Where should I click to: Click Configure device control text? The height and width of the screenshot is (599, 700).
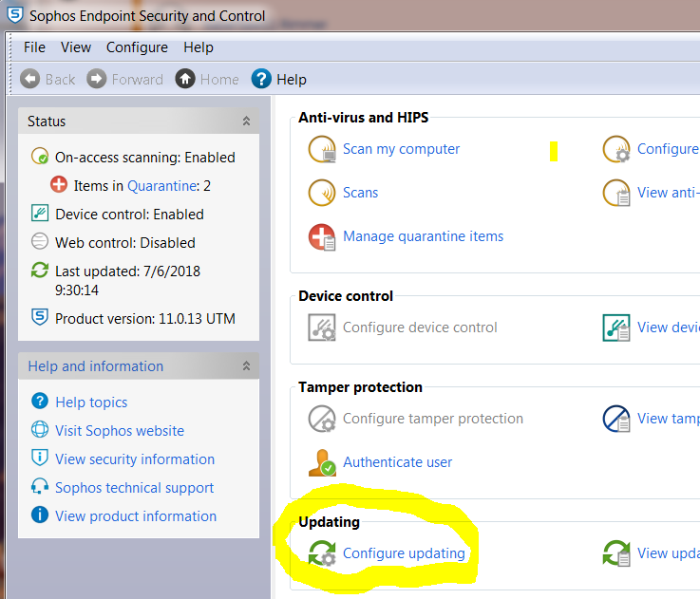click(420, 328)
